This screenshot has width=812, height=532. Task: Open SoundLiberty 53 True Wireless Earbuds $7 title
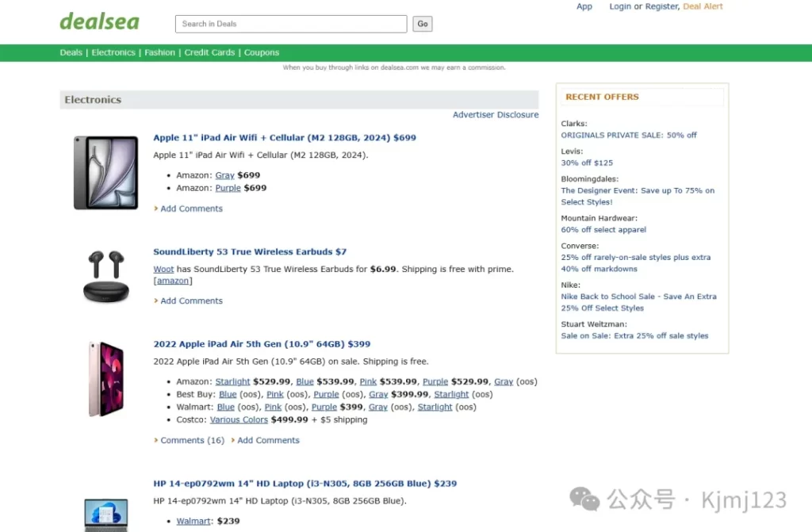coord(250,252)
